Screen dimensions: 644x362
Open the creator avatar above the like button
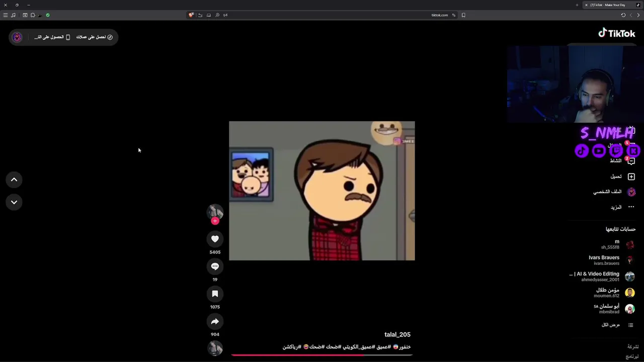tap(215, 211)
